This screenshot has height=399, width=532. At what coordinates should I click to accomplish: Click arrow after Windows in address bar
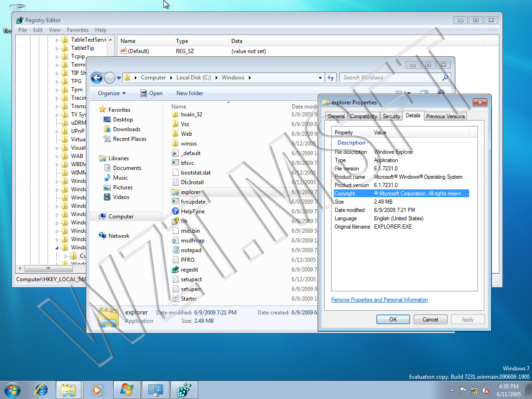[x=250, y=78]
